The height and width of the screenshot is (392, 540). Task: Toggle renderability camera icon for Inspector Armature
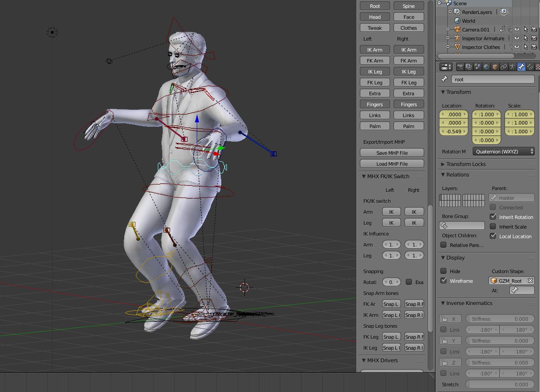534,38
